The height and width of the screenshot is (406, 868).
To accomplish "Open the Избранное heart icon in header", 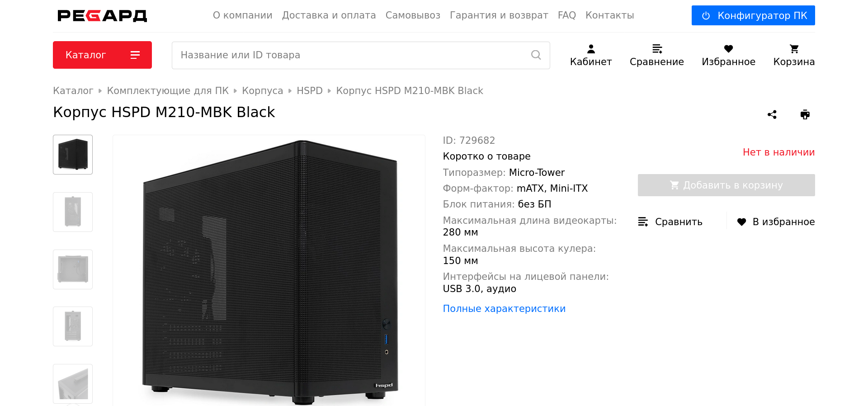I will click(728, 49).
